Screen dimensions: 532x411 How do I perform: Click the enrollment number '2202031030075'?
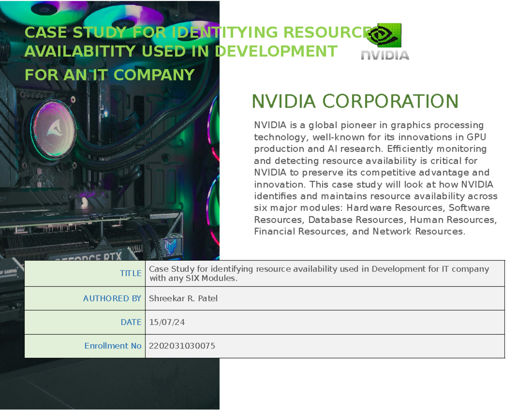click(182, 346)
